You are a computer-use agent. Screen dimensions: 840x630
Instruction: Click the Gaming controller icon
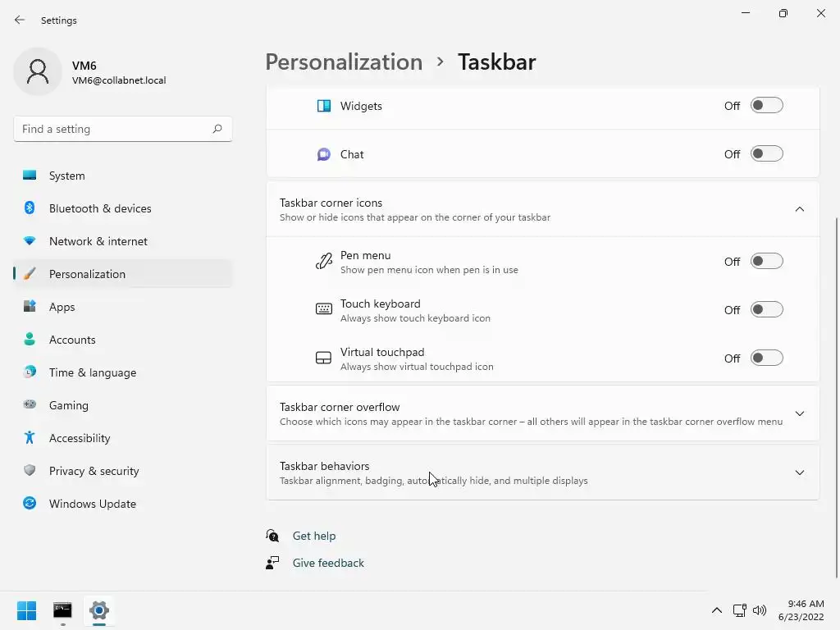pyautogui.click(x=30, y=405)
